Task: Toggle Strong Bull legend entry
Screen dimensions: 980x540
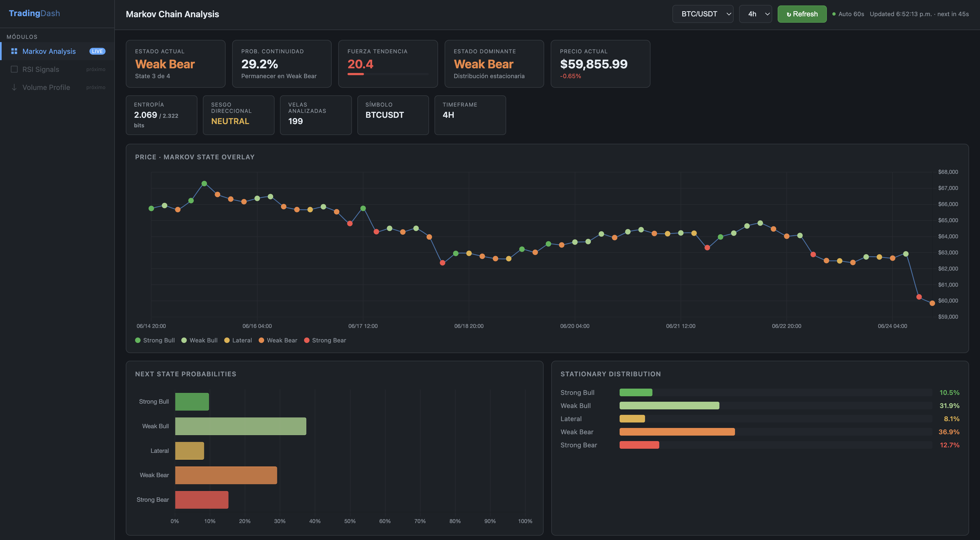Action: tap(155, 340)
